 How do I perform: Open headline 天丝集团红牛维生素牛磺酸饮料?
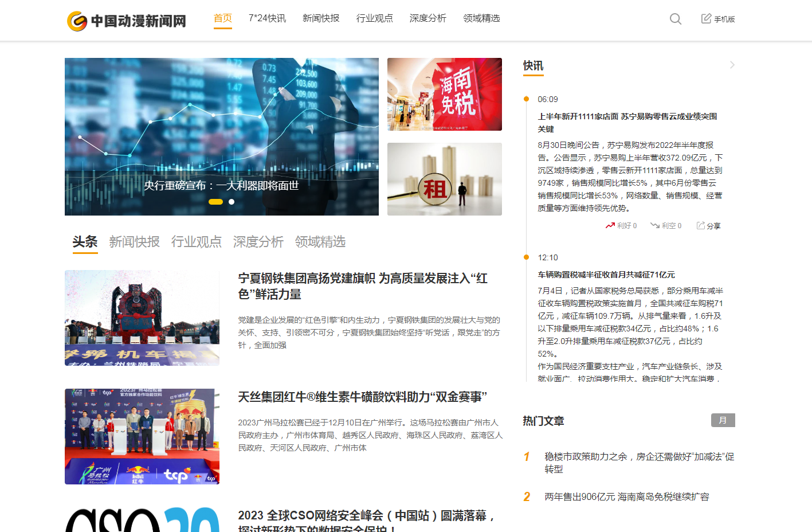point(363,397)
